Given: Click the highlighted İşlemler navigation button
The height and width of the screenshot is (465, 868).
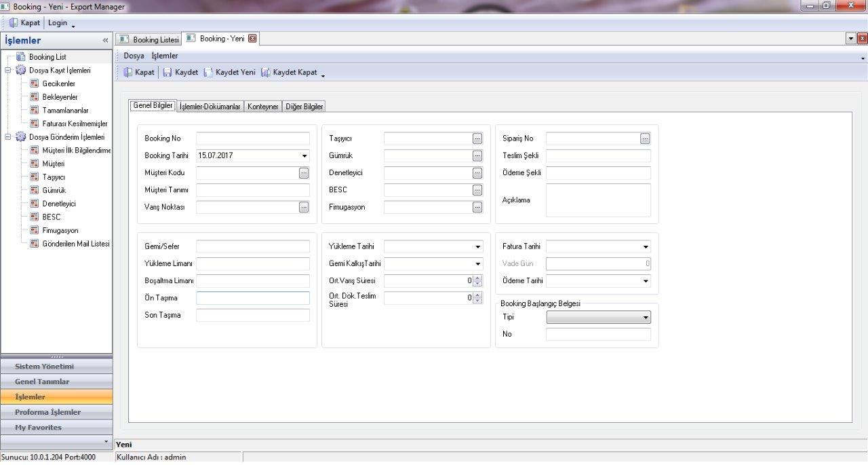Looking at the screenshot, I should (x=56, y=397).
